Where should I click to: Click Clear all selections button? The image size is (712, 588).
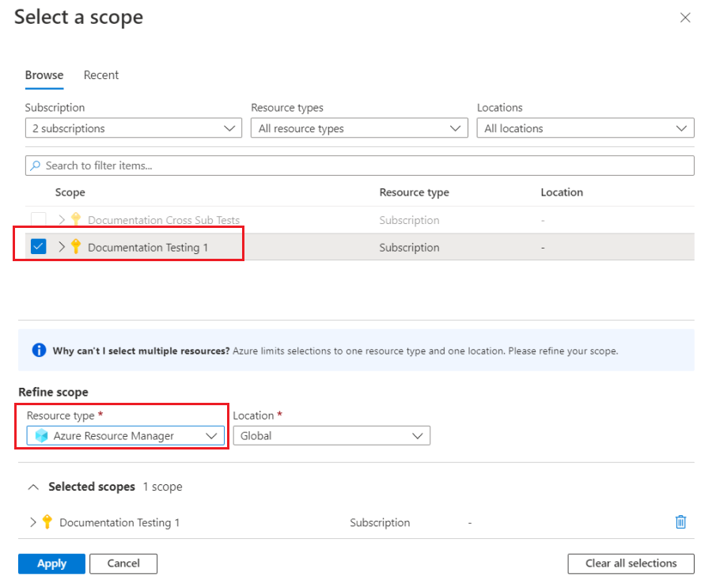tap(631, 563)
